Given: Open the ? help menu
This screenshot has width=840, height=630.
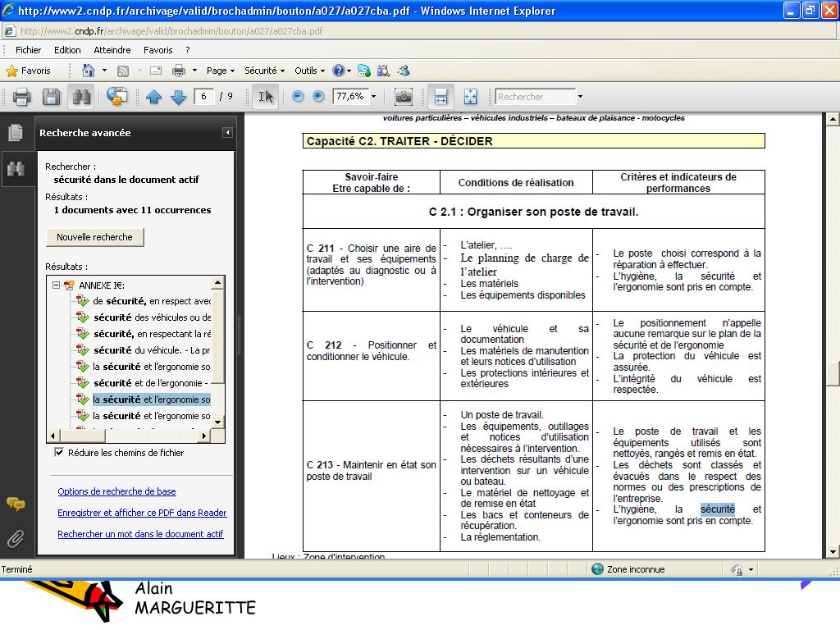Looking at the screenshot, I should pos(188,50).
